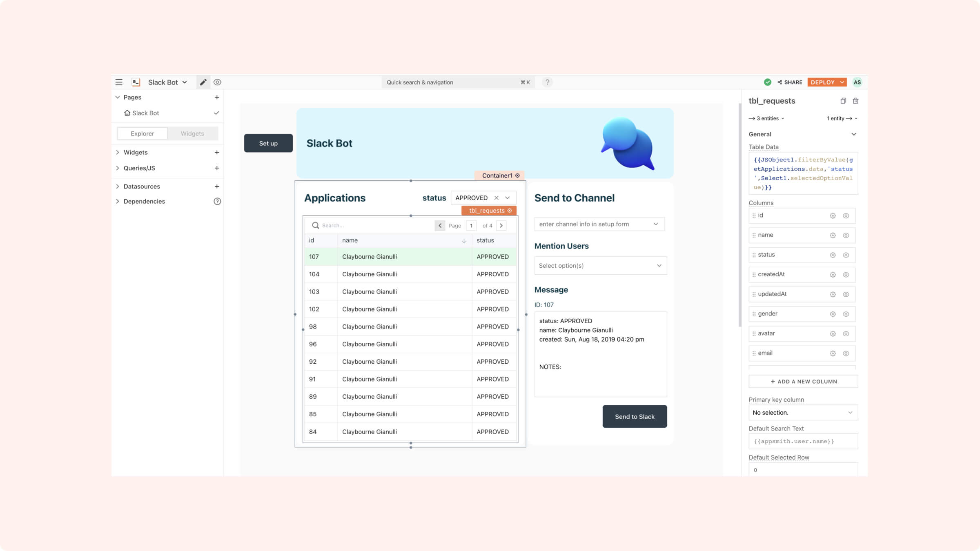The image size is (980, 551).
Task: Open settings gear for gender column
Action: pyautogui.click(x=833, y=314)
